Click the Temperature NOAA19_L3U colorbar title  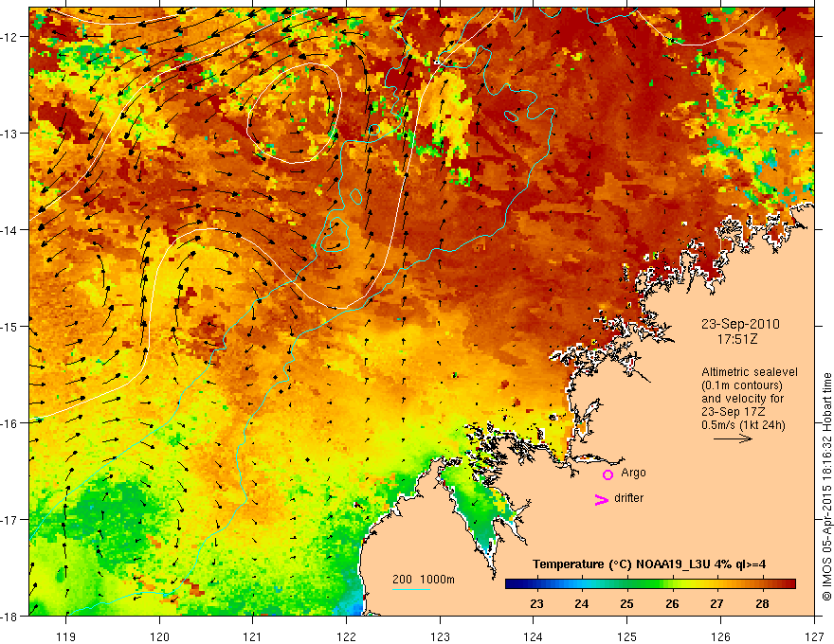[x=649, y=564]
